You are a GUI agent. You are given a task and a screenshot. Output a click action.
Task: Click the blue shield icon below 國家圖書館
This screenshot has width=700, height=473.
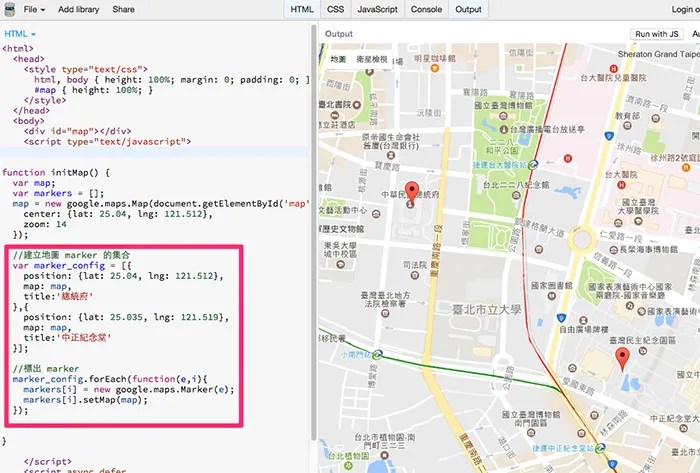[x=562, y=318]
